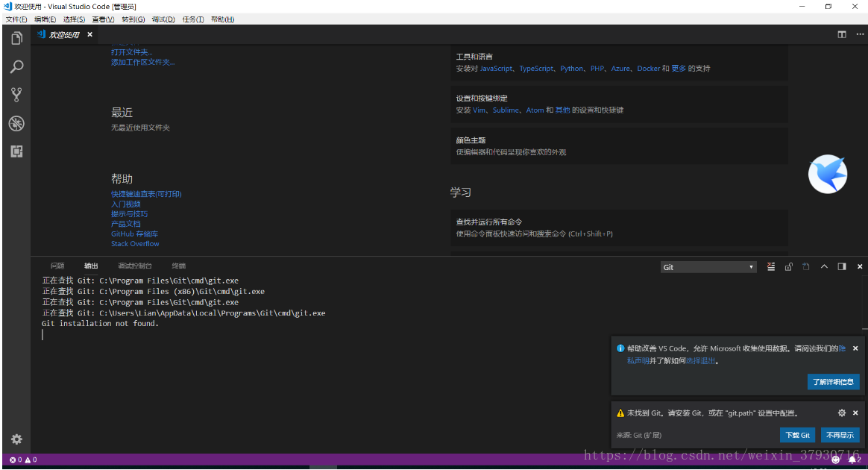Open the 查看(V) menu
The width and height of the screenshot is (868, 470).
pos(103,19)
